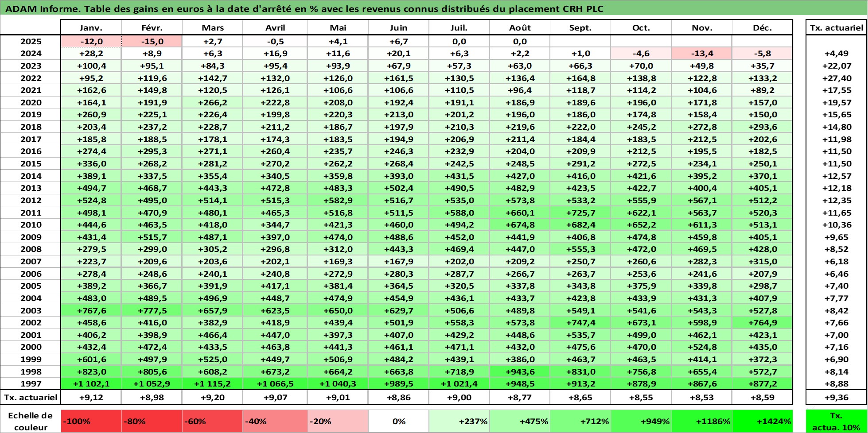The image size is (868, 433).
Task: Click the ADAM Informe title bar text
Action: [x=304, y=9]
